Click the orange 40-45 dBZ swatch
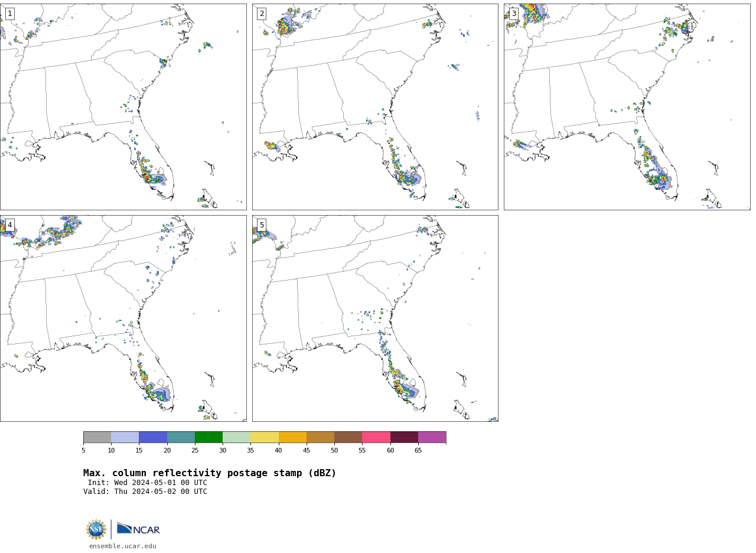The height and width of the screenshot is (553, 756). (x=292, y=437)
